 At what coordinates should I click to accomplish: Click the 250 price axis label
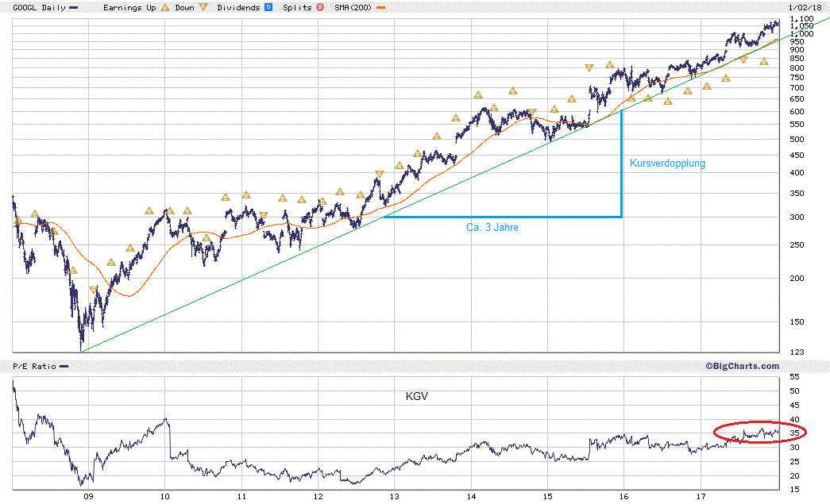coord(797,245)
